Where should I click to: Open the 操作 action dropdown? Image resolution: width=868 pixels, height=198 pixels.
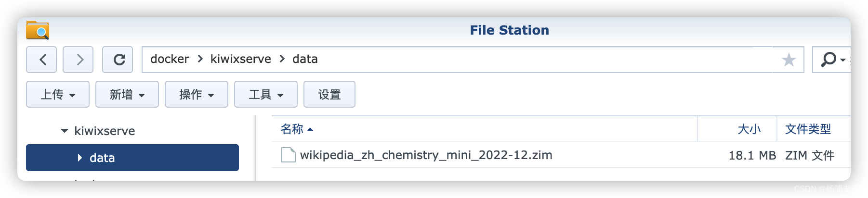click(x=197, y=94)
